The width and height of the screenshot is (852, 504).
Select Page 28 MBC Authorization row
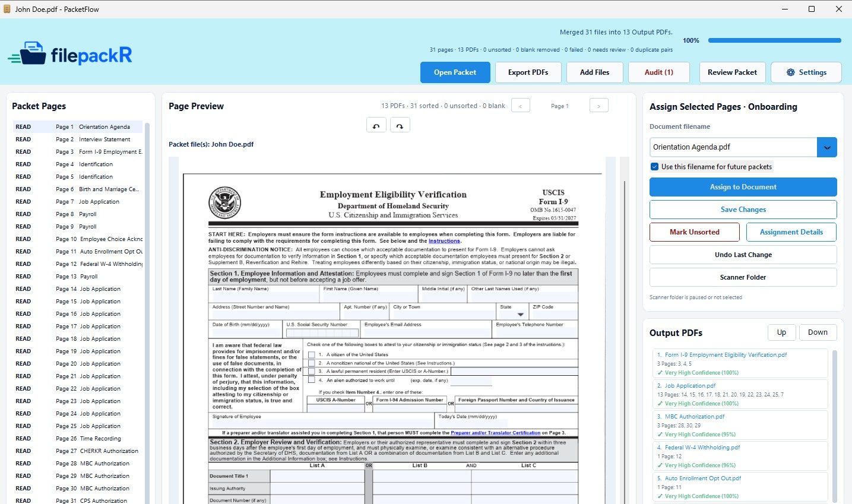point(78,464)
